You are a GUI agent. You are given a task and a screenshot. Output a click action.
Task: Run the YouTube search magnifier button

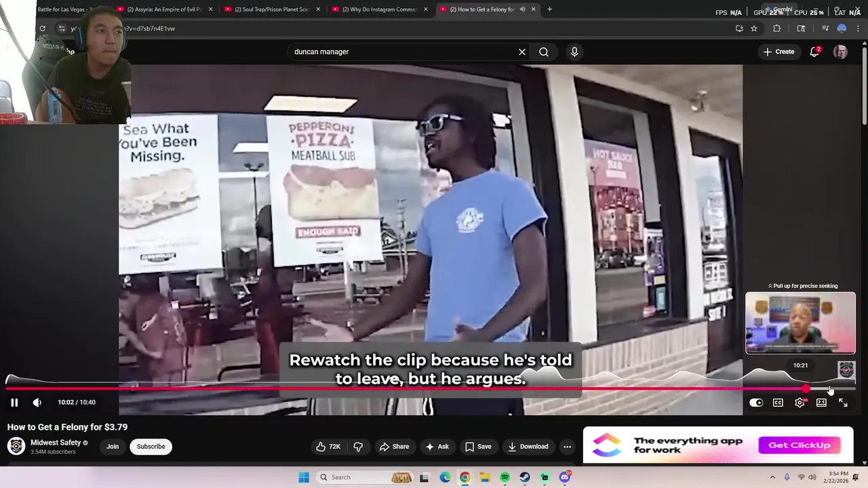[544, 52]
